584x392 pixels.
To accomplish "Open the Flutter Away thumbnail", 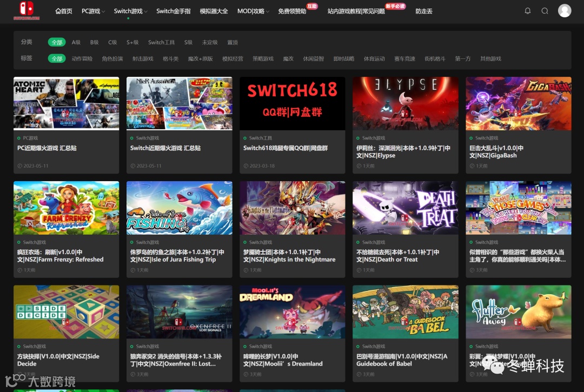I will coord(519,312).
